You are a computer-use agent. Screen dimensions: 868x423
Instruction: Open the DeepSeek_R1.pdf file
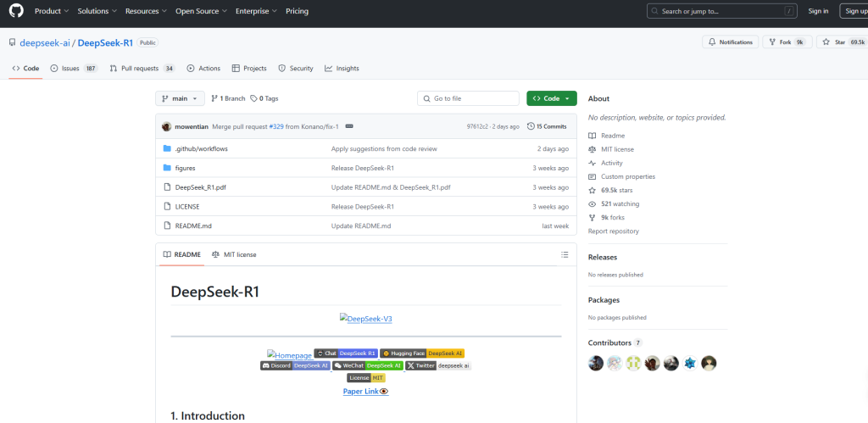[200, 187]
